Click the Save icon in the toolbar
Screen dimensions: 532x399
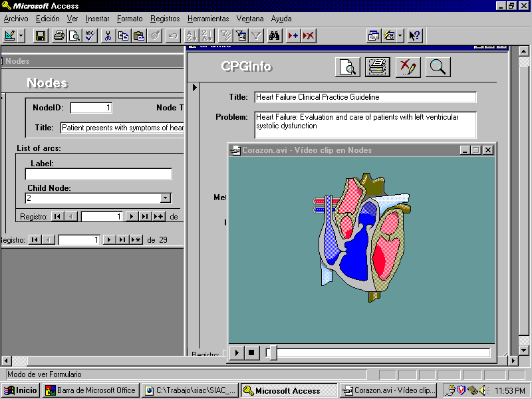41,36
